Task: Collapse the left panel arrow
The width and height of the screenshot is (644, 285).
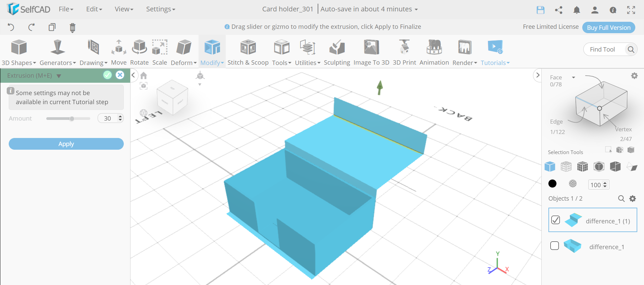Action: coord(133,75)
